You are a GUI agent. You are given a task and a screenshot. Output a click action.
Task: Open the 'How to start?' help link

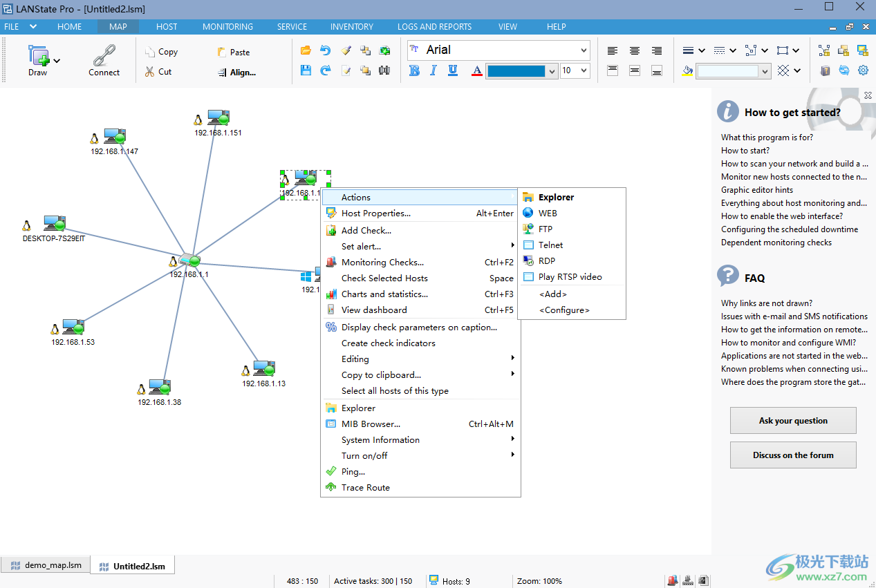pos(745,151)
